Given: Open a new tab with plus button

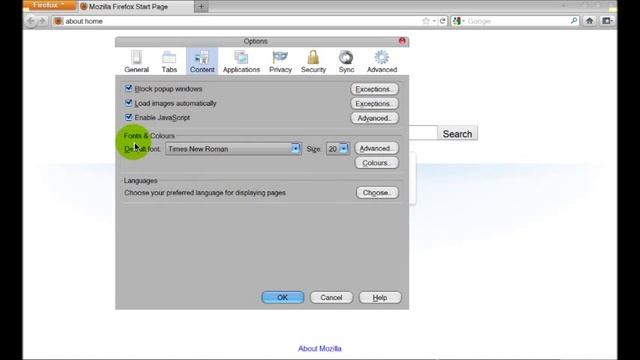Looking at the screenshot, I should (x=201, y=7).
